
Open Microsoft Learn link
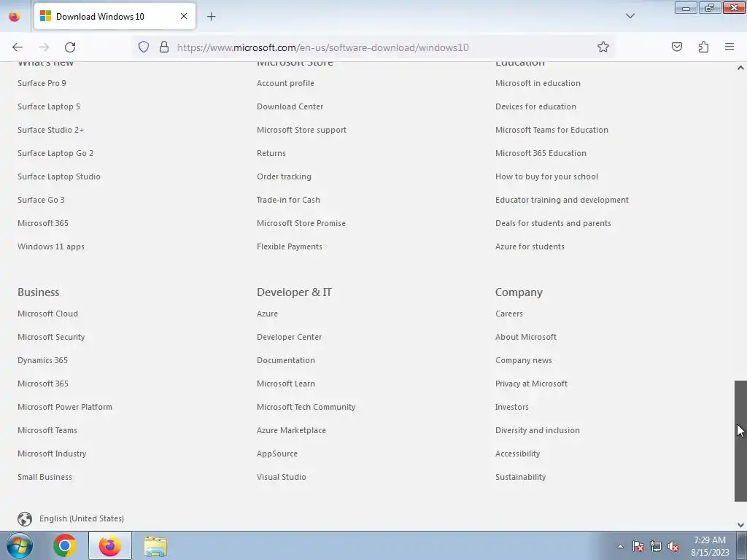coord(286,384)
